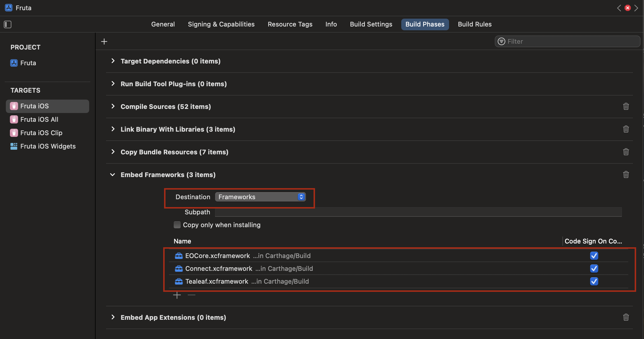The width and height of the screenshot is (644, 339).
Task: Open the Build Settings tab
Action: pyautogui.click(x=371, y=24)
